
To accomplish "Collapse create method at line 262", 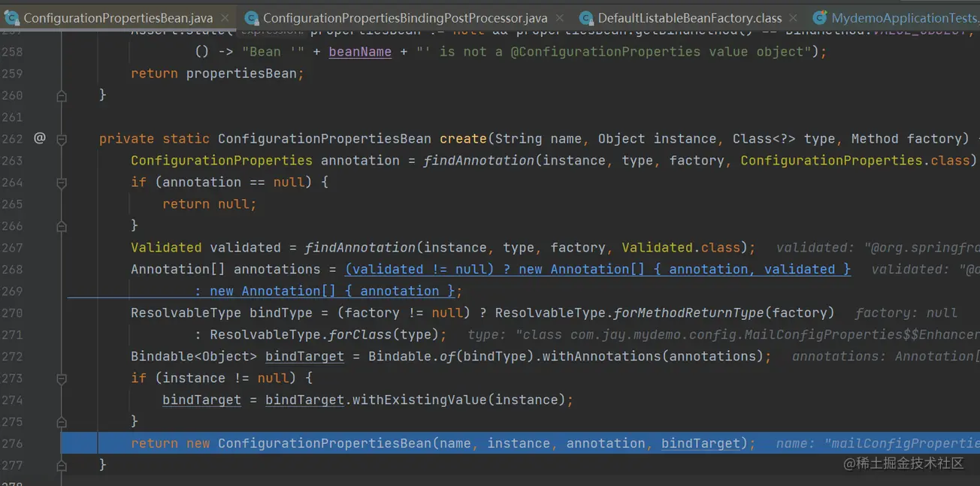I will pyautogui.click(x=62, y=139).
